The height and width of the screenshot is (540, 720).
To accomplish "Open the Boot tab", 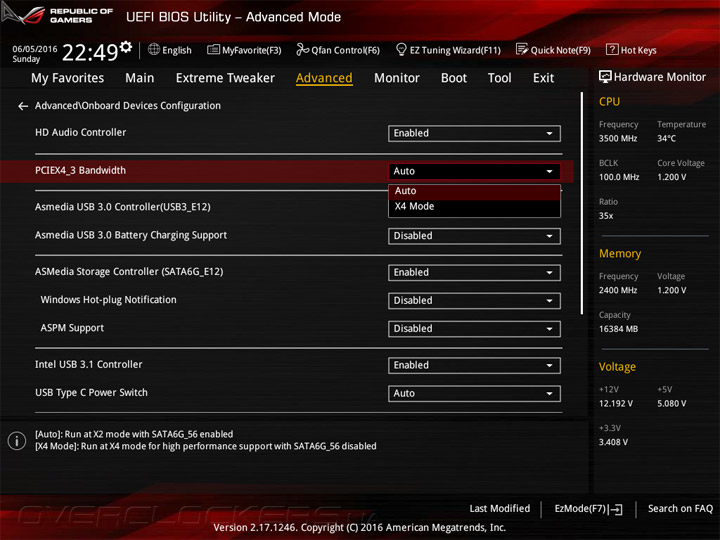I will point(454,78).
